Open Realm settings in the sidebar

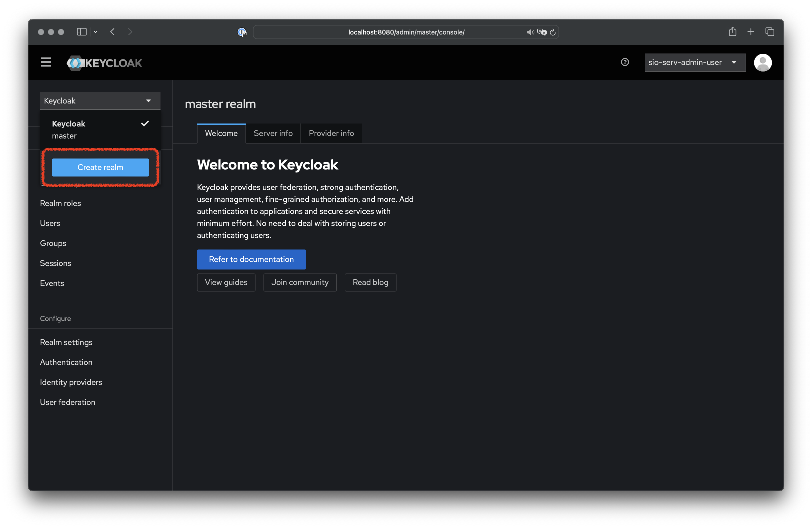click(x=66, y=342)
